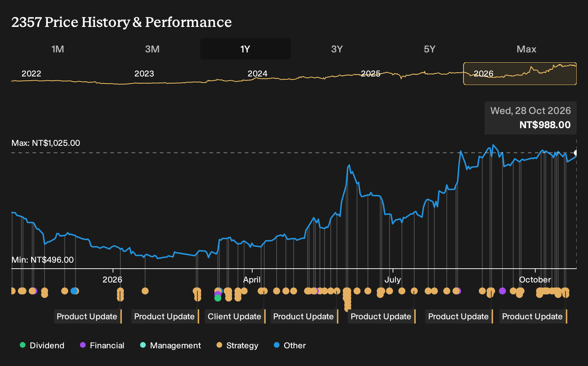
Task: Open the leftmost Product Update label
Action: (87, 316)
